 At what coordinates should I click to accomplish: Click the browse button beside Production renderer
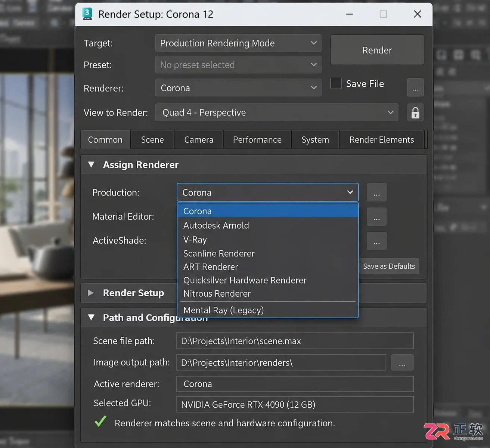[376, 192]
